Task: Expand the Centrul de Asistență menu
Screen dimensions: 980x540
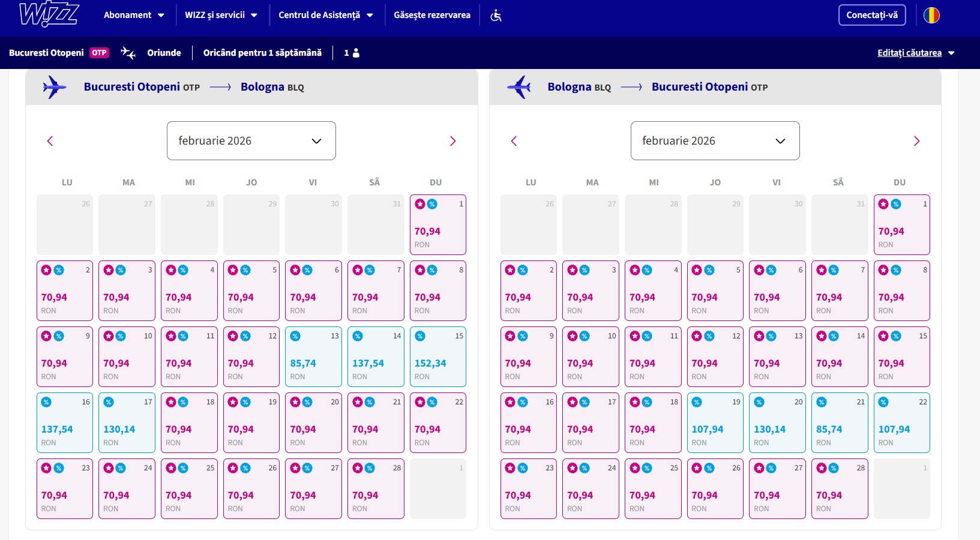Action: pyautogui.click(x=325, y=15)
